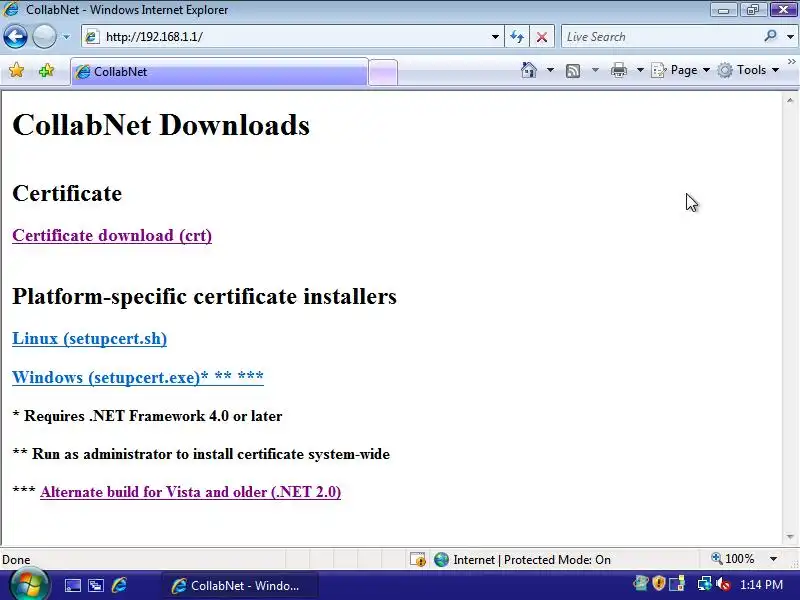800x600 pixels.
Task: Click in the Live Search box
Action: (x=662, y=37)
